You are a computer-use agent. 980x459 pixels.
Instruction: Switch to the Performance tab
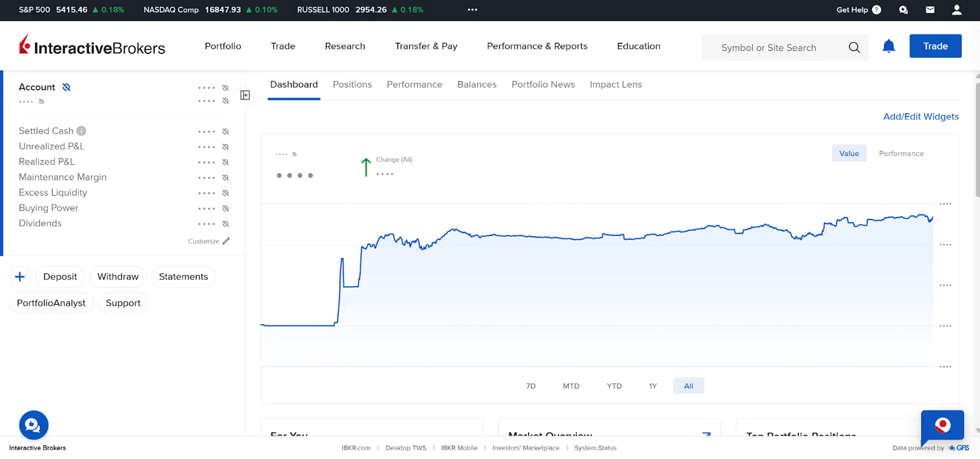click(415, 85)
